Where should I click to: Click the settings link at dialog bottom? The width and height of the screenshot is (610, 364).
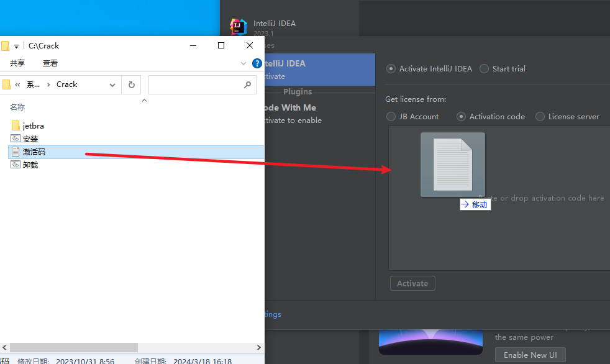tap(273, 314)
